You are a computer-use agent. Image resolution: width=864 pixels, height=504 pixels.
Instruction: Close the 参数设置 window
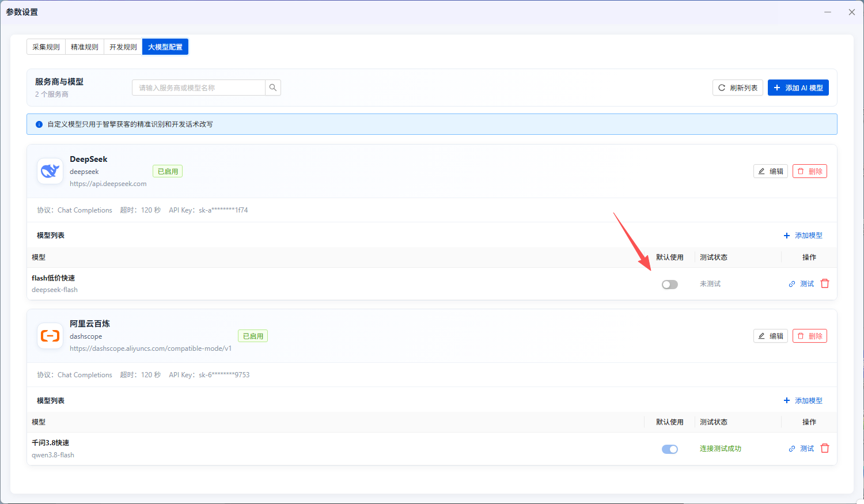(852, 12)
